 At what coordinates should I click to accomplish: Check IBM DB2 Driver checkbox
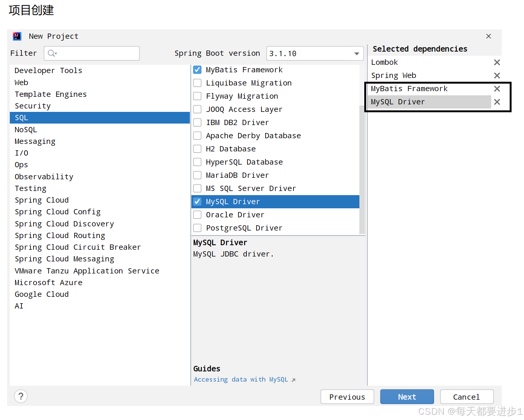point(197,122)
